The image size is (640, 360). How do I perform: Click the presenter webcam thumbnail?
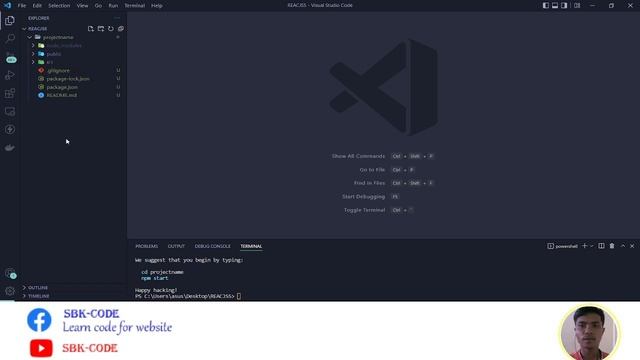point(590,333)
